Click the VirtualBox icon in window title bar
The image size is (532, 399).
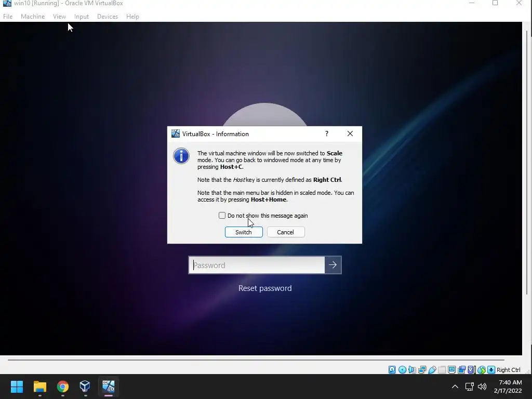point(7,3)
